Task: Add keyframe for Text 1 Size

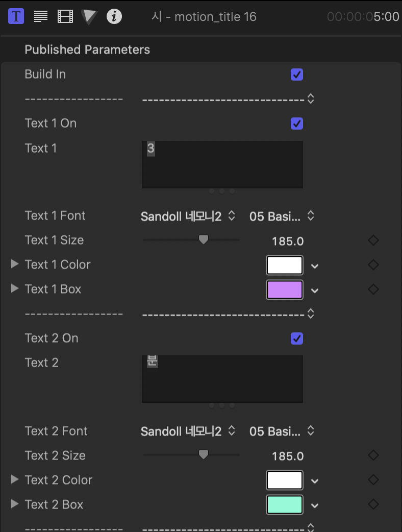Action: click(373, 240)
